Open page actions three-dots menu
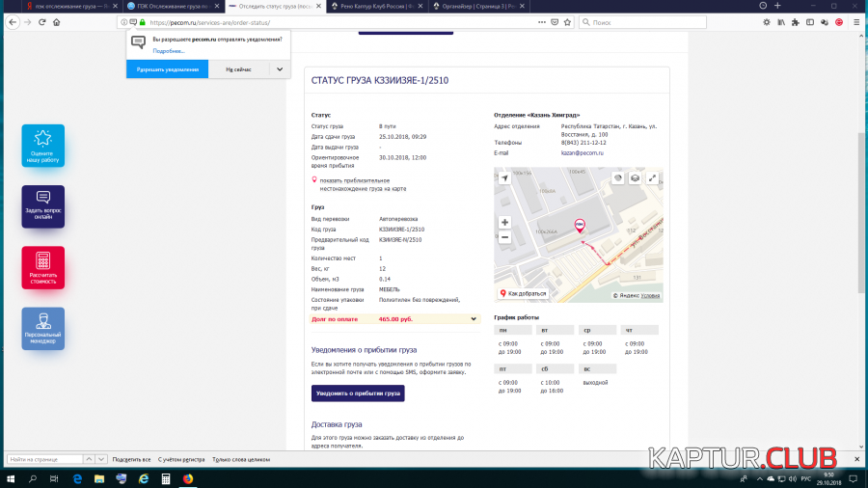The width and height of the screenshot is (868, 488). pyautogui.click(x=542, y=22)
